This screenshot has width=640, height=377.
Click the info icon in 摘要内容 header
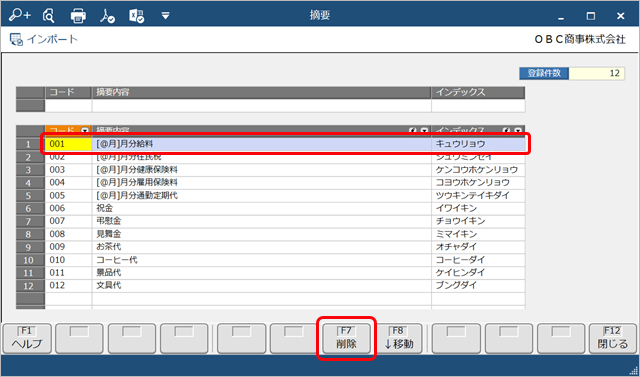413,130
